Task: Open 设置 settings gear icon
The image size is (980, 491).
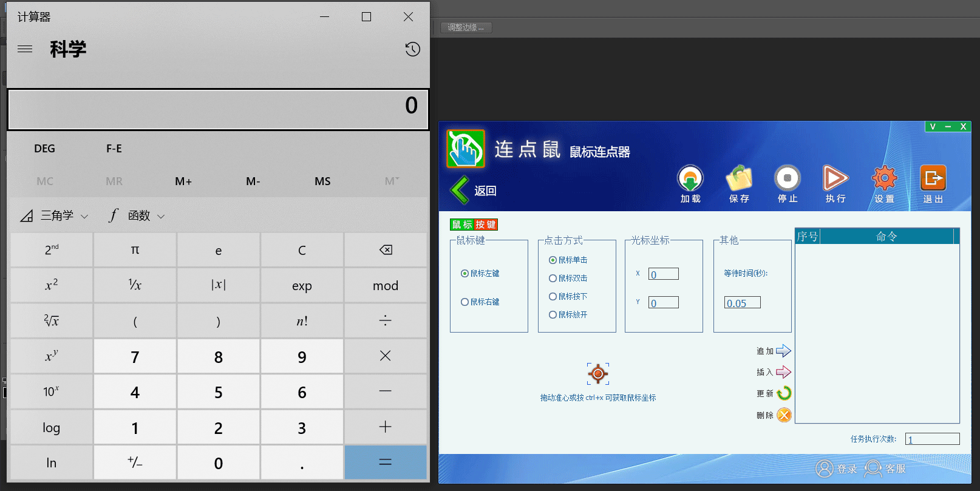Action: pos(884,178)
